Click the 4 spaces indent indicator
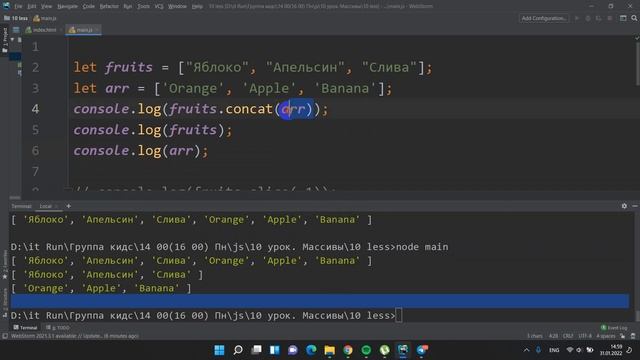Viewport: 640px width, 360px height. click(606, 336)
